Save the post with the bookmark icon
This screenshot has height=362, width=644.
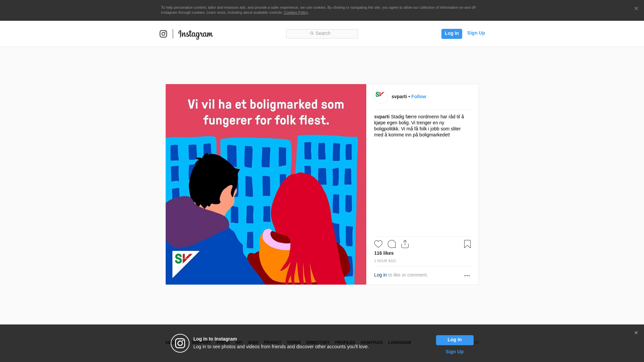pyautogui.click(x=467, y=244)
